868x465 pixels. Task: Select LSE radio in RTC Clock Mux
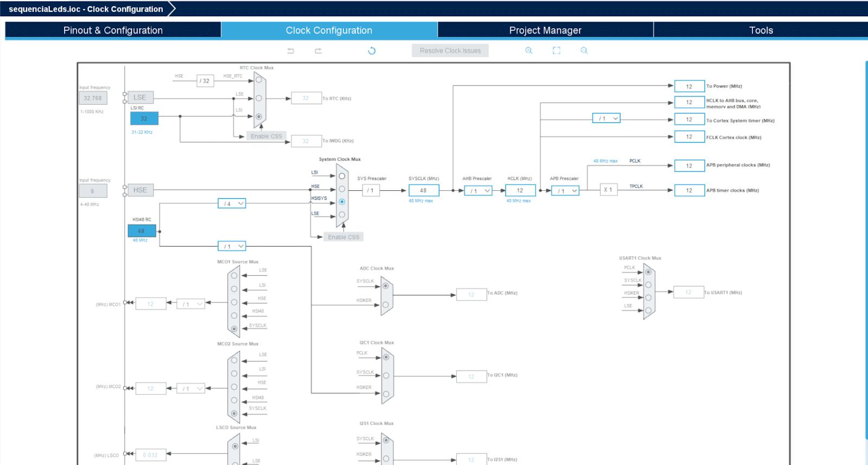pyautogui.click(x=259, y=99)
